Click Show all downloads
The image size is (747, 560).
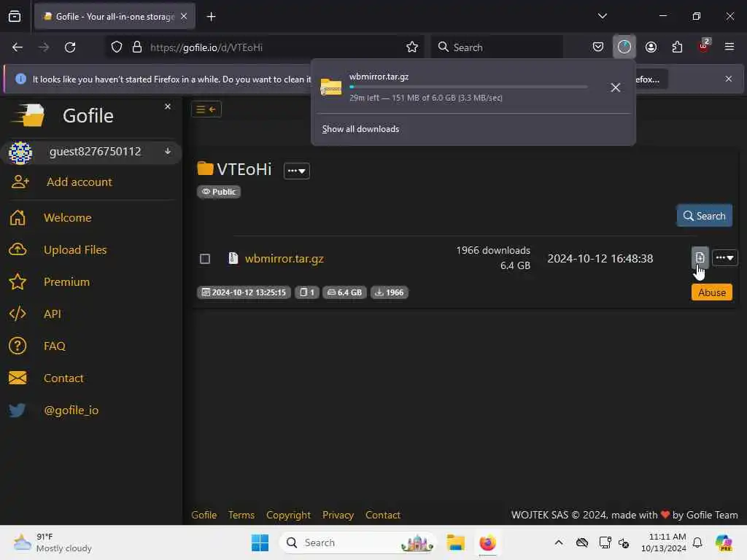pos(360,129)
